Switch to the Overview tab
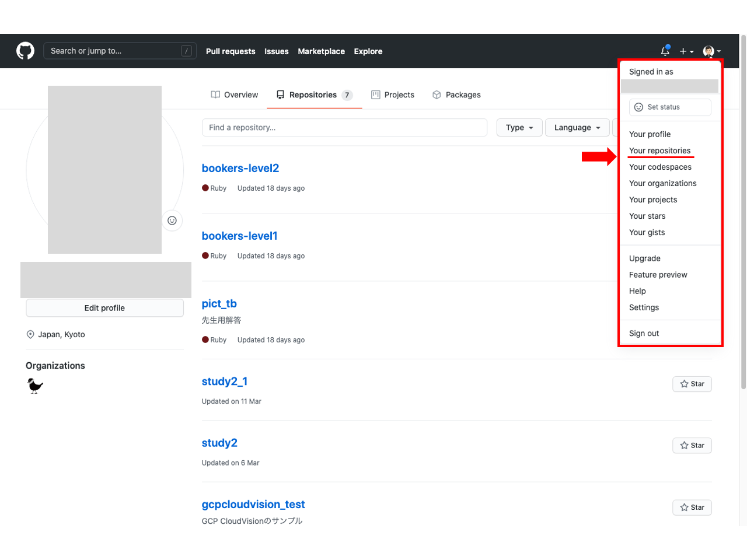This screenshot has width=747, height=560. 235,94
